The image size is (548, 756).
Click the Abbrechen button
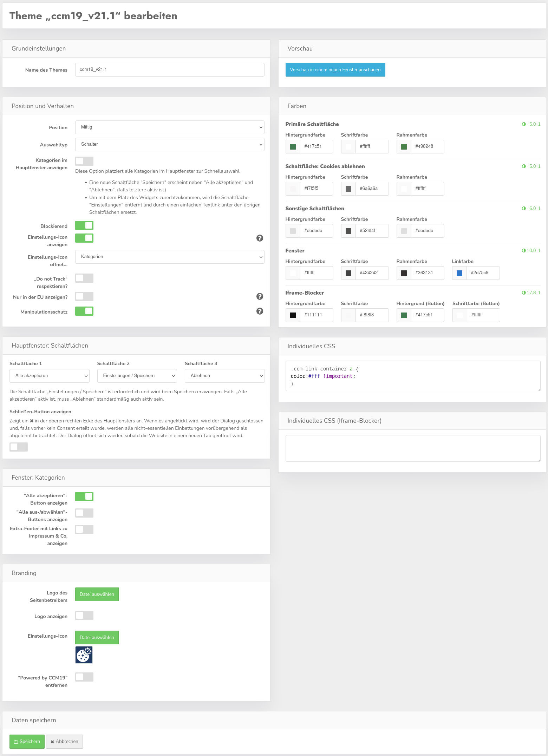pyautogui.click(x=64, y=742)
